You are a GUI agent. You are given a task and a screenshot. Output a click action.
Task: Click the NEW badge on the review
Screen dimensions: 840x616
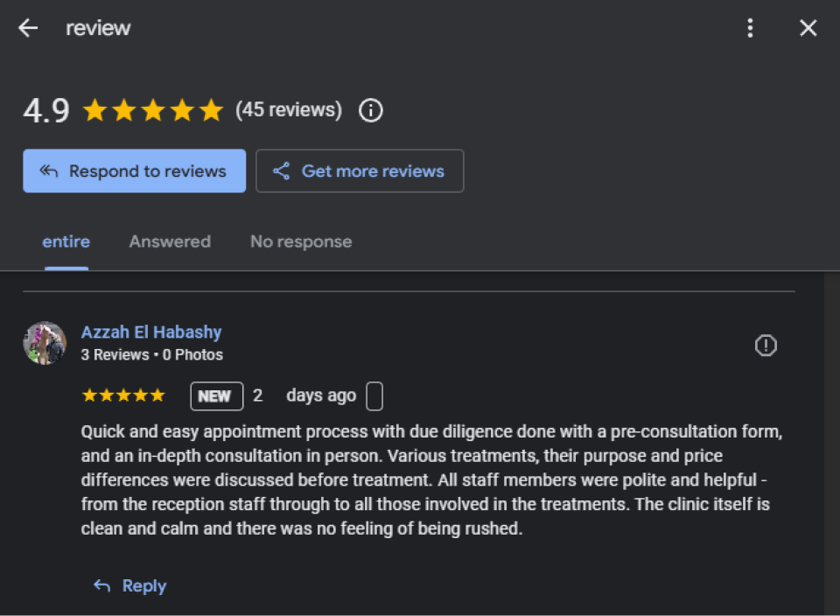pos(216,396)
